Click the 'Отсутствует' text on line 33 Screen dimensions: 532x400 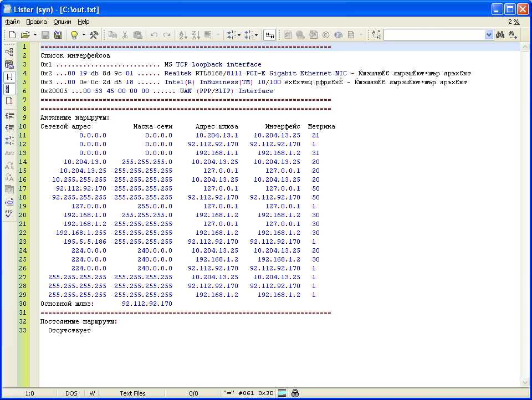(x=69, y=330)
